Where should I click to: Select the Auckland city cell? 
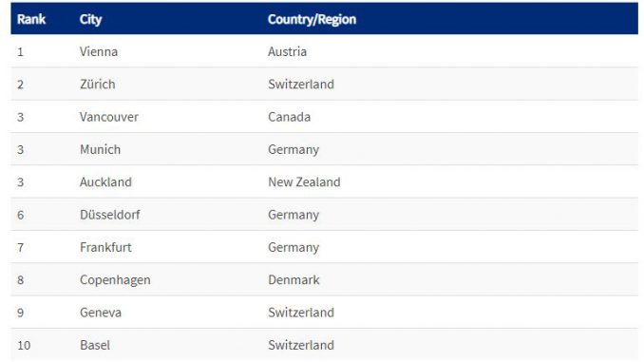pos(105,182)
